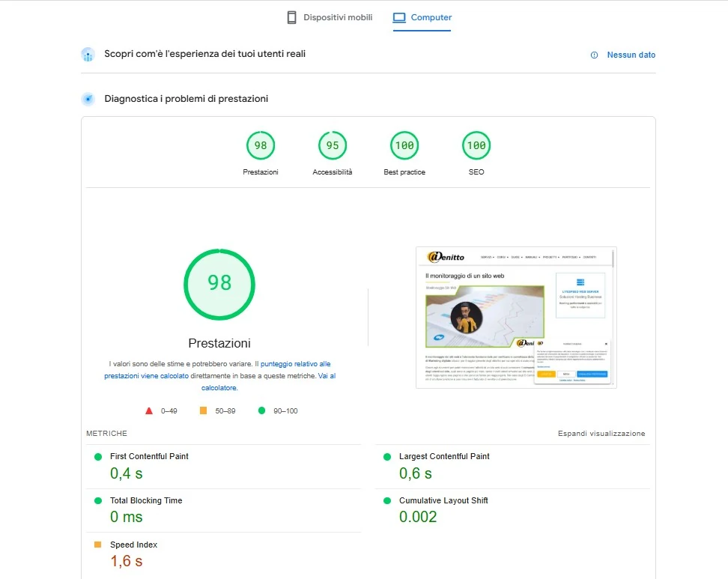
Task: Click the info icon beside Nessun dato
Action: coord(594,55)
